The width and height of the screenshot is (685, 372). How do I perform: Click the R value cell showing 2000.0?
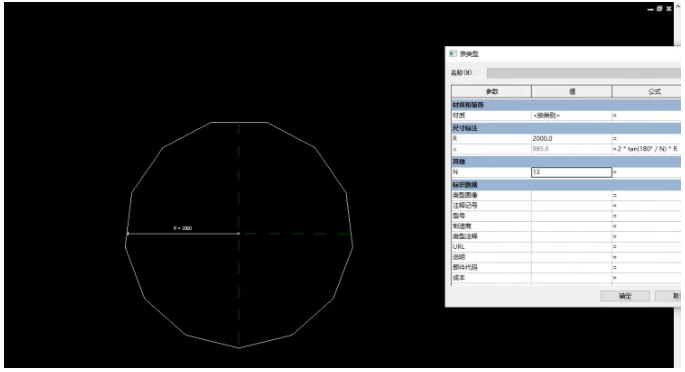(x=571, y=138)
